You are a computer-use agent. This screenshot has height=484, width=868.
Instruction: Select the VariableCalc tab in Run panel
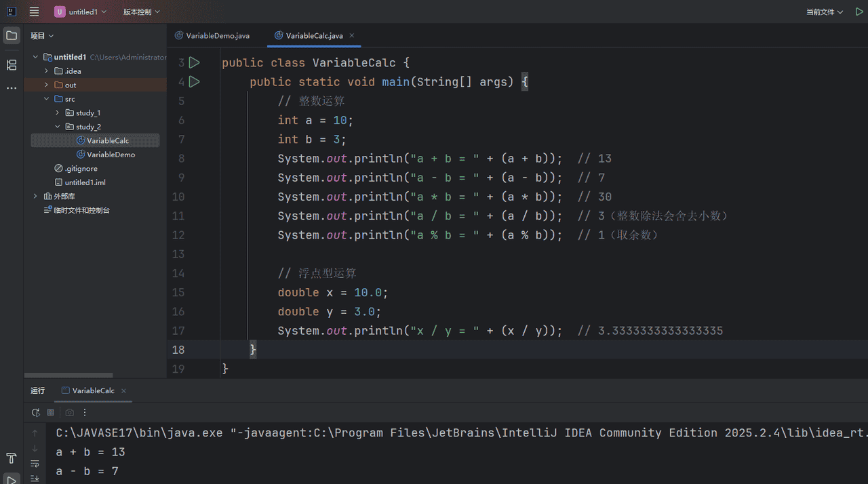coord(93,390)
